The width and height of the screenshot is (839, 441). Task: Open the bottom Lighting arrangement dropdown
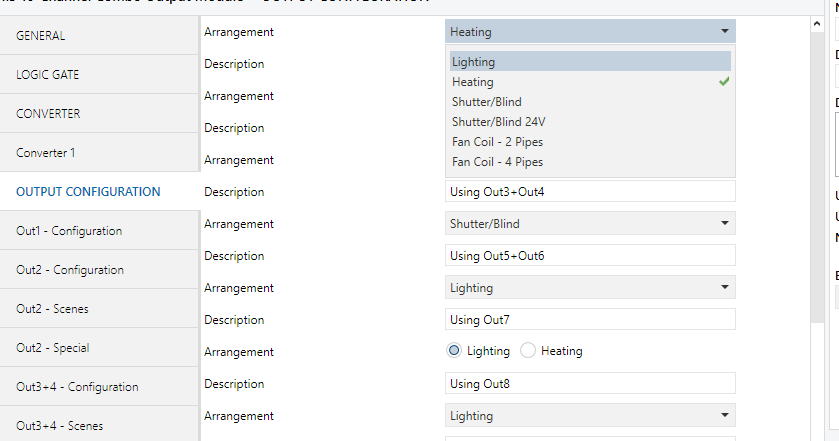click(590, 415)
